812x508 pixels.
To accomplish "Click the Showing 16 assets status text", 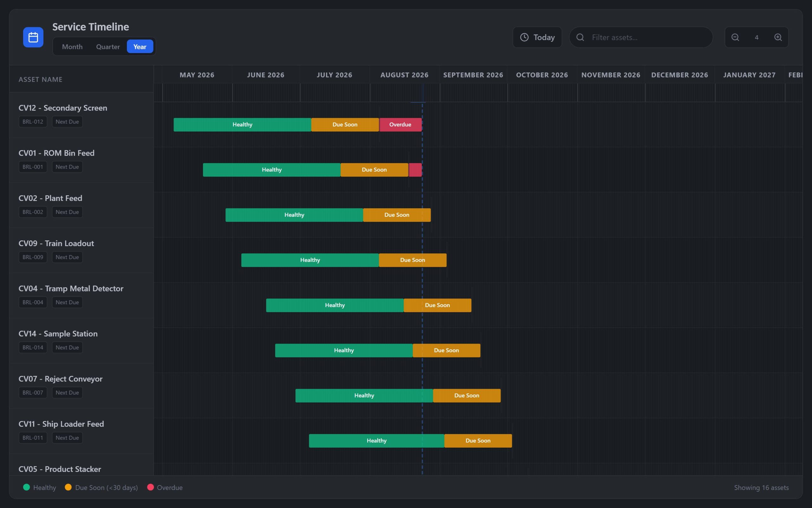I will tap(761, 487).
